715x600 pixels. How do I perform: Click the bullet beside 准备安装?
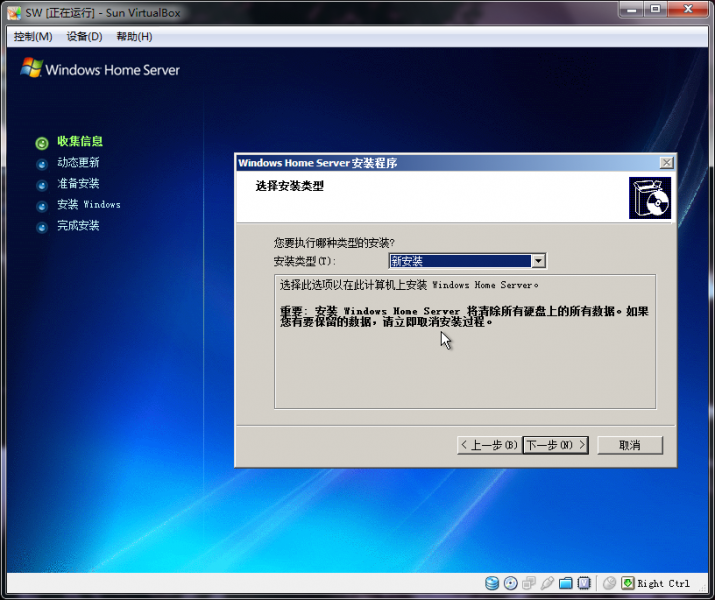[42, 185]
